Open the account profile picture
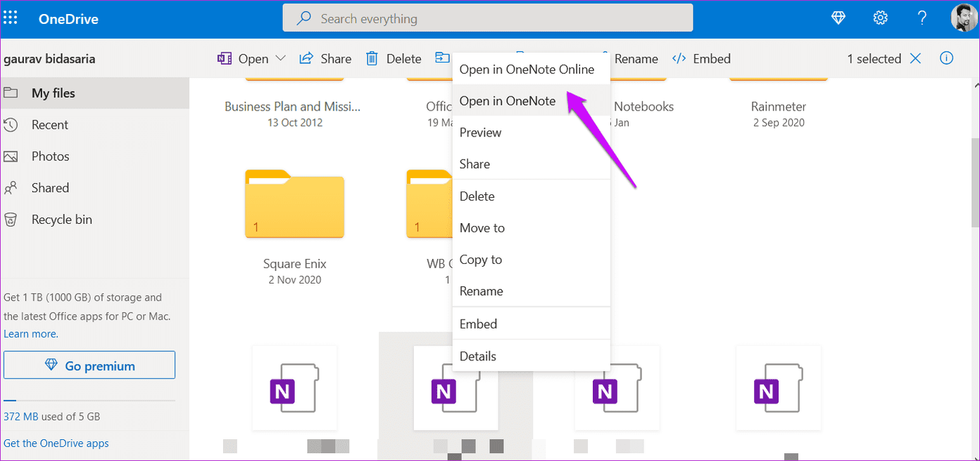This screenshot has width=980, height=461. click(x=963, y=19)
